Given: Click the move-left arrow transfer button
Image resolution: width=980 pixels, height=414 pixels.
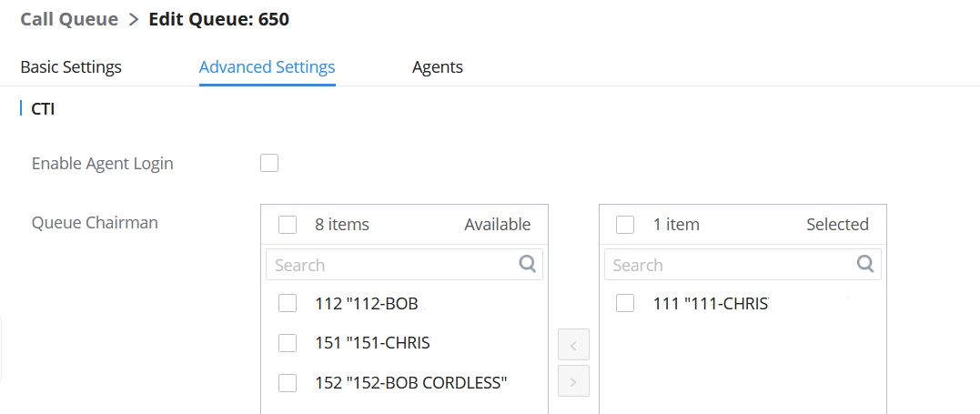Looking at the screenshot, I should tap(573, 345).
